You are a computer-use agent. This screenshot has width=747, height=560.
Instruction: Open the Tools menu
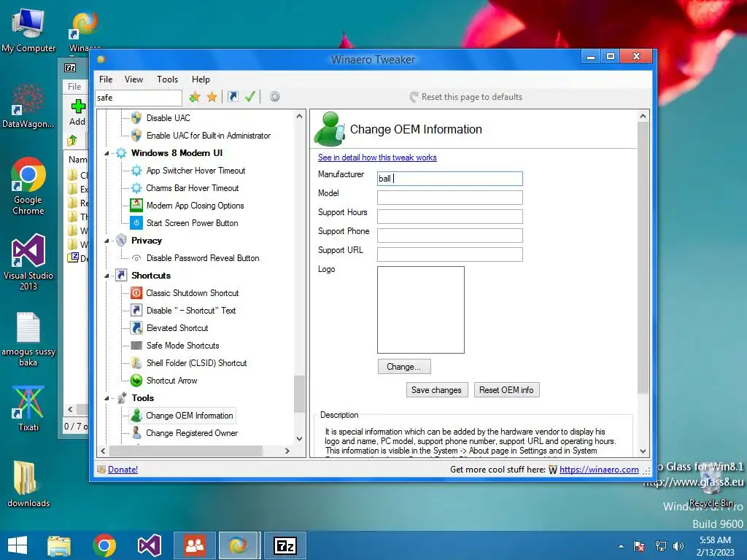pyautogui.click(x=168, y=79)
